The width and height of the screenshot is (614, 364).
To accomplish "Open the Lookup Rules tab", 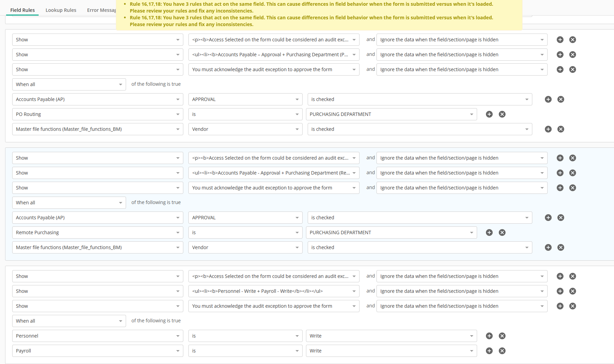I will [x=61, y=10].
